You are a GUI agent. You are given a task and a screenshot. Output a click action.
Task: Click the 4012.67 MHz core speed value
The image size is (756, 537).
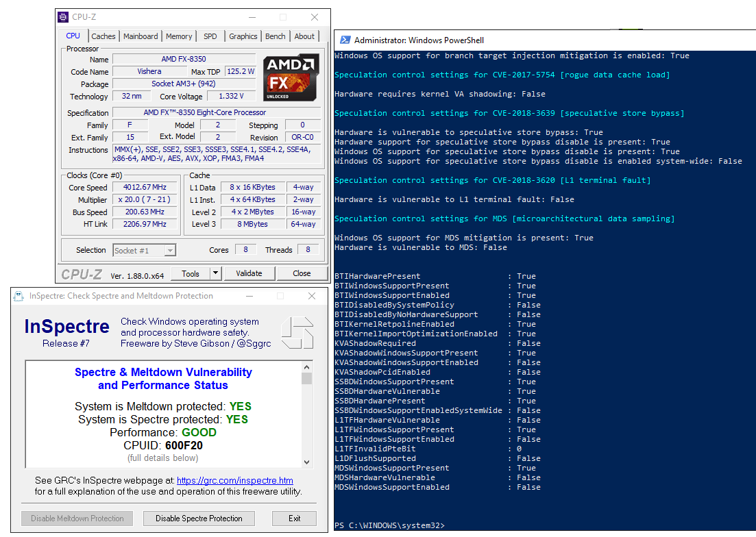145,188
